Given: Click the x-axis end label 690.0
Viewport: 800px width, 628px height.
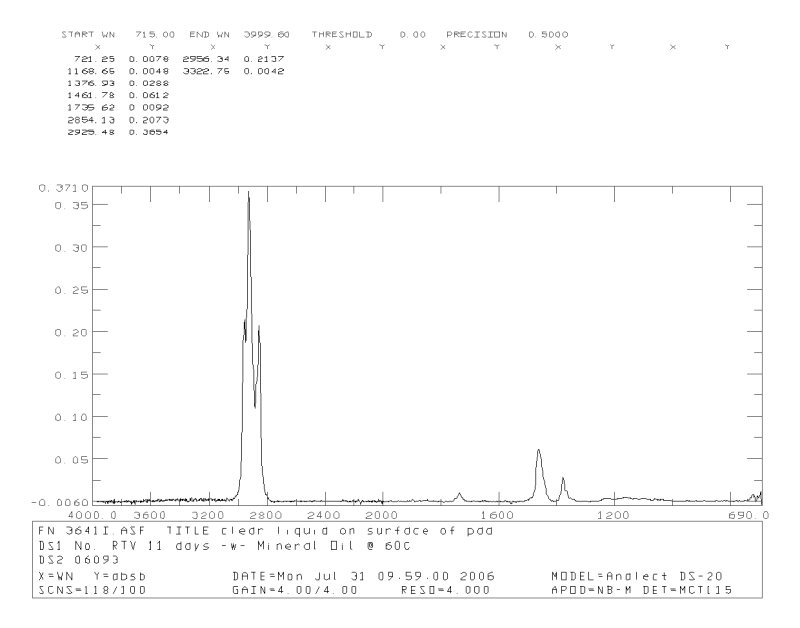Looking at the screenshot, I should (x=748, y=515).
